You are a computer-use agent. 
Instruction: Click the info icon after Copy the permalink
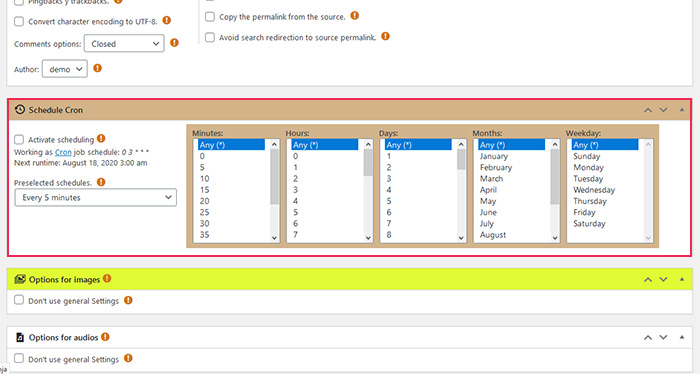pos(354,16)
